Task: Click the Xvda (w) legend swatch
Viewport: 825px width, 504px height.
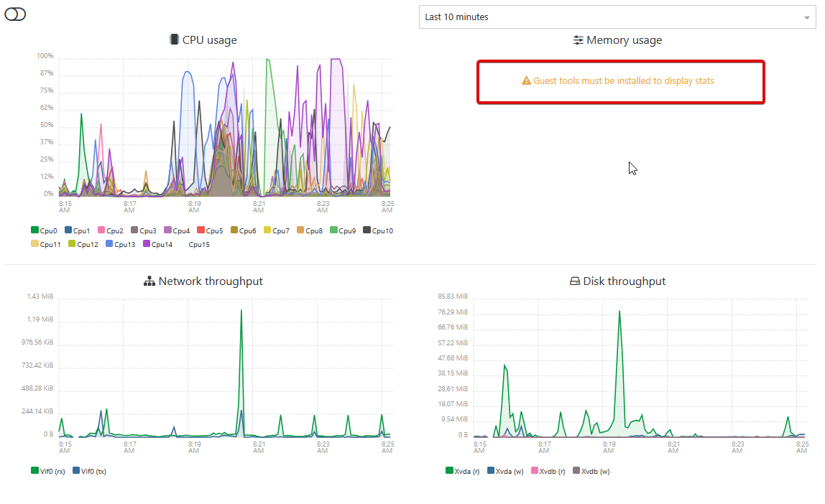Action: 491,471
